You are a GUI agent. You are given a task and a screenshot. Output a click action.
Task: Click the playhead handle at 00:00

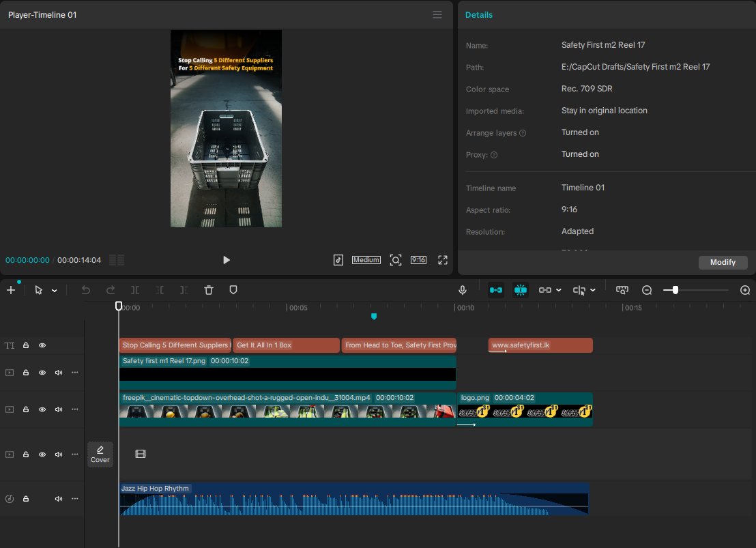pos(119,306)
